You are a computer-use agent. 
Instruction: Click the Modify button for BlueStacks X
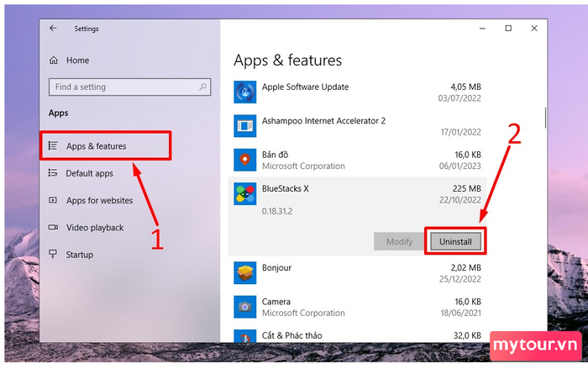[x=399, y=242]
